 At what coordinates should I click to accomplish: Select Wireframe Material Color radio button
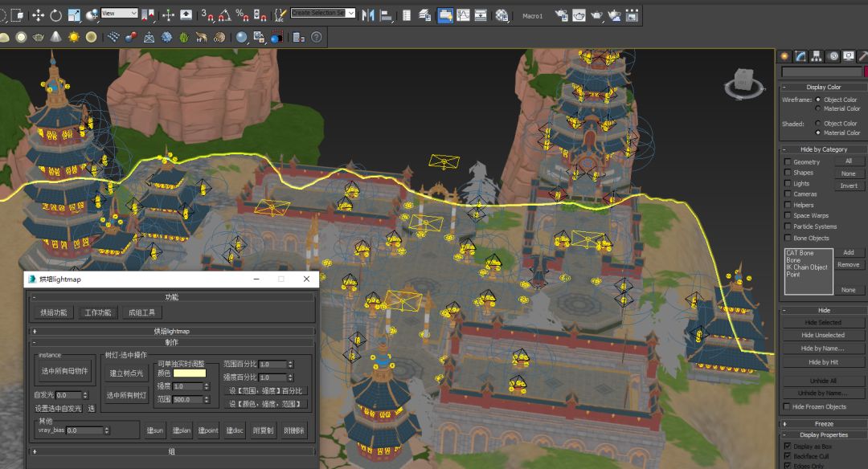(x=818, y=108)
